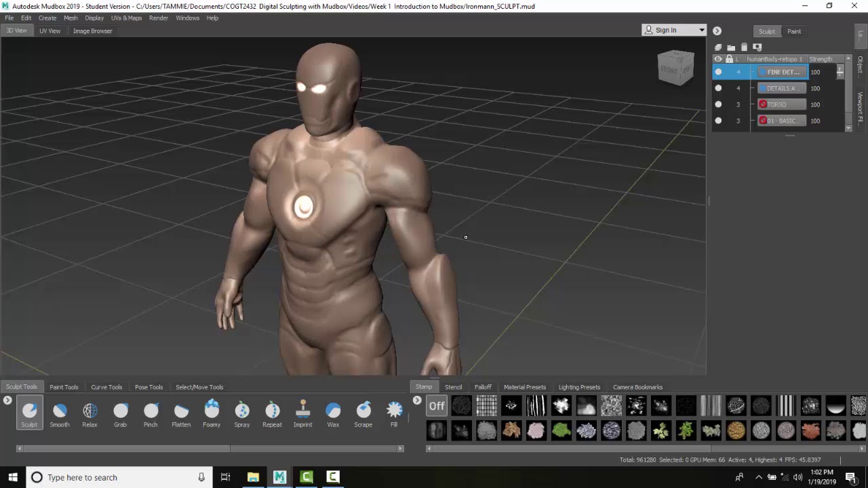Open the Render menu

click(x=159, y=18)
